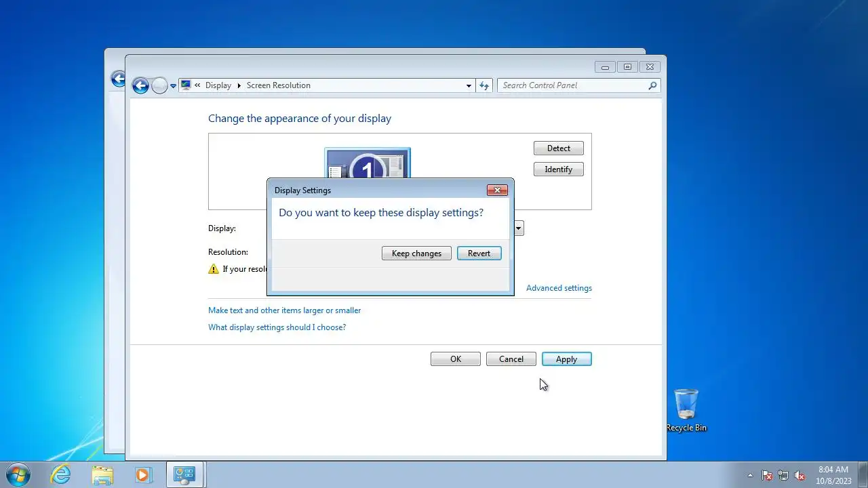Click Show desktop strip beside the clock
The height and width of the screenshot is (488, 868).
coord(863,475)
